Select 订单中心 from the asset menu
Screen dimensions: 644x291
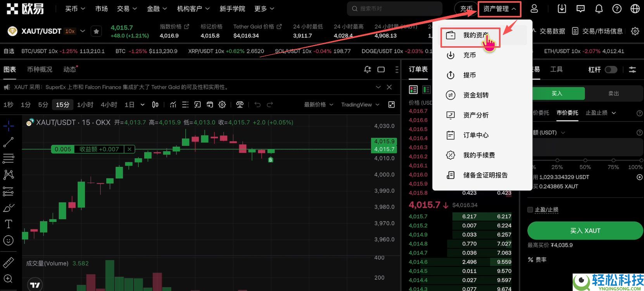(x=483, y=135)
